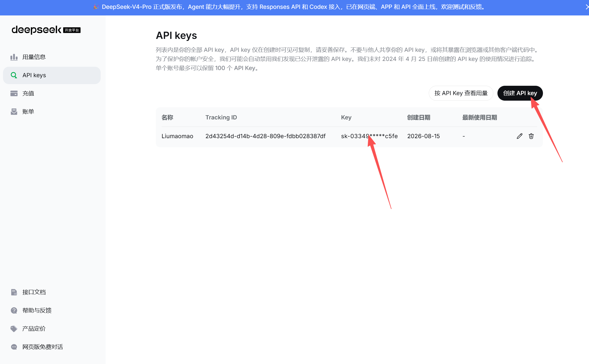Click the pricing tag icon

pyautogui.click(x=14, y=329)
